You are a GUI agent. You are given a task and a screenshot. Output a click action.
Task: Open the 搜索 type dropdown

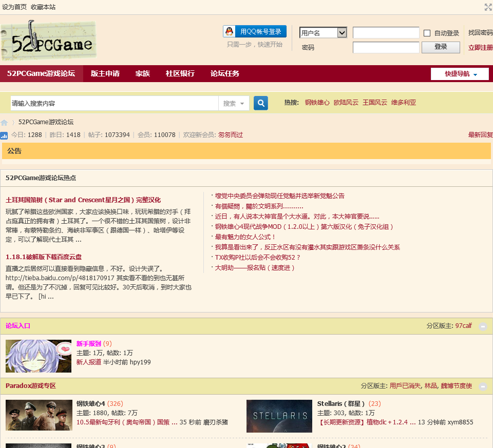[234, 103]
